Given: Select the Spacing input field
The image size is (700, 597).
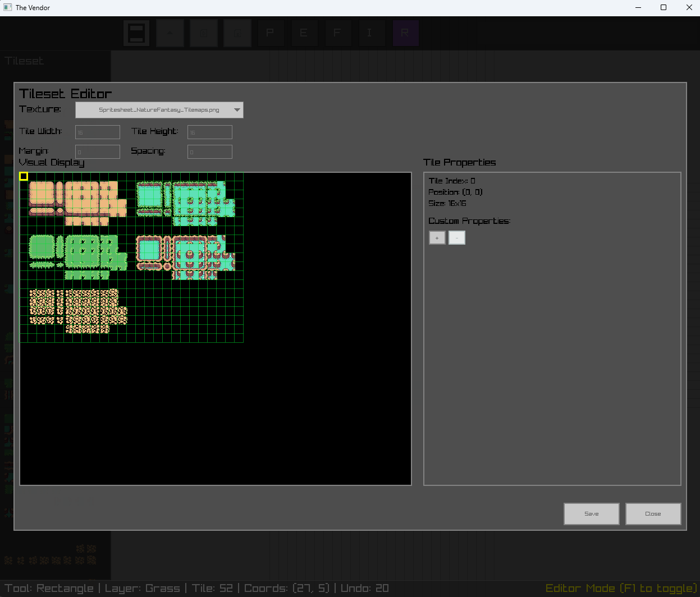Looking at the screenshot, I should (x=210, y=152).
